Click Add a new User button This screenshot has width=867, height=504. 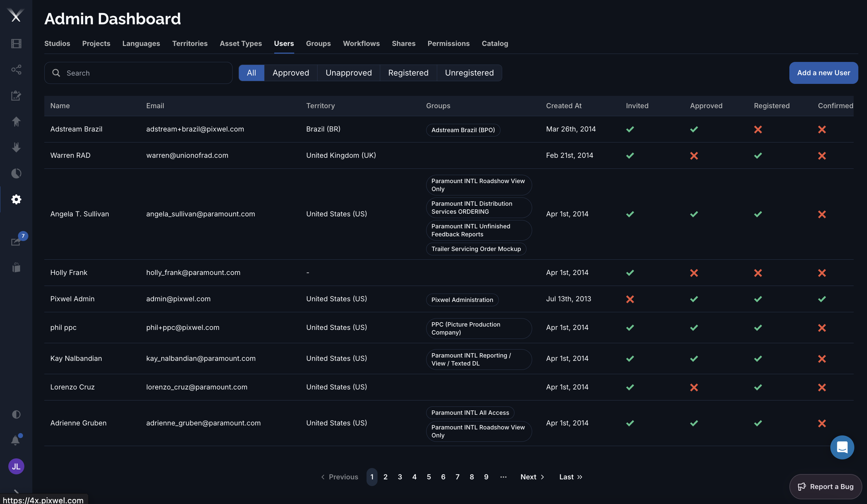[x=823, y=73]
